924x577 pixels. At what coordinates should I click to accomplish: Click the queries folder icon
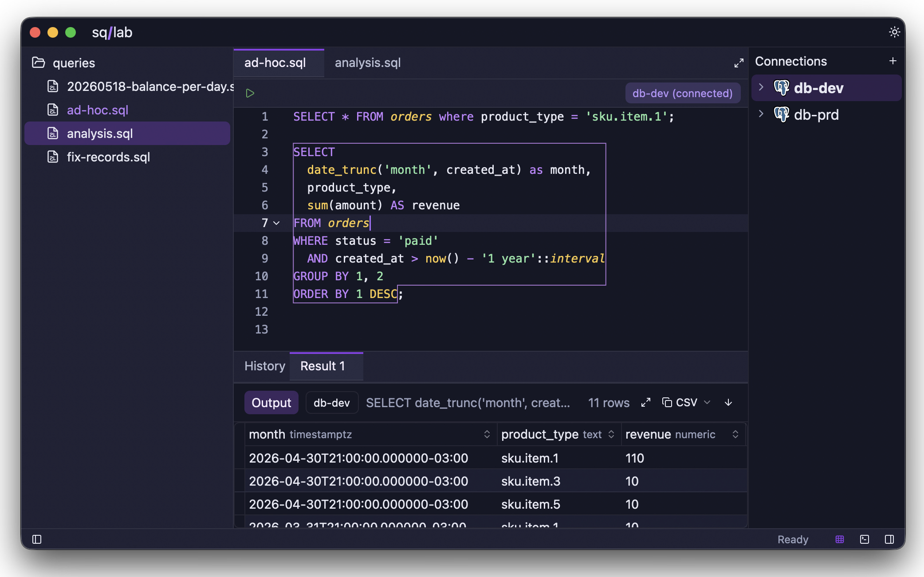39,63
